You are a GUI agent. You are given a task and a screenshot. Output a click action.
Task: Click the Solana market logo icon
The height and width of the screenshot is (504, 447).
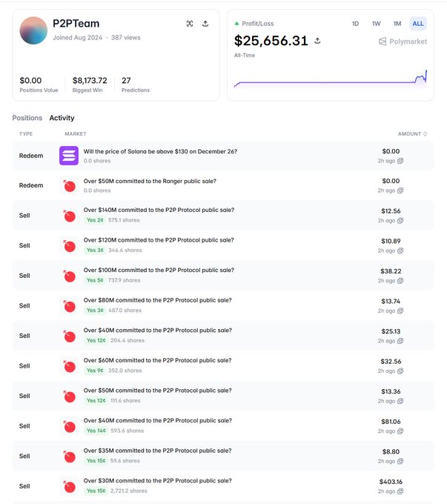point(69,156)
